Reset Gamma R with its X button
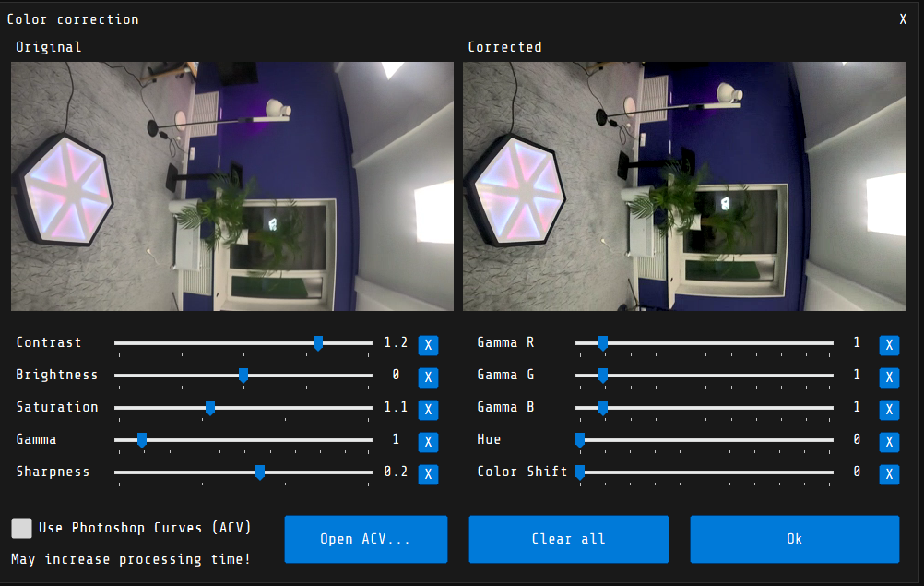Screen dimensions: 924x586 click(x=889, y=345)
